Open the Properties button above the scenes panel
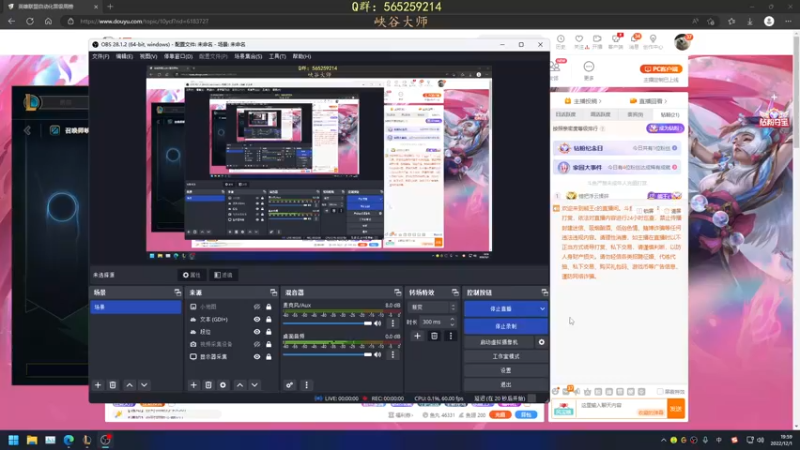The height and width of the screenshot is (450, 800). pos(192,275)
